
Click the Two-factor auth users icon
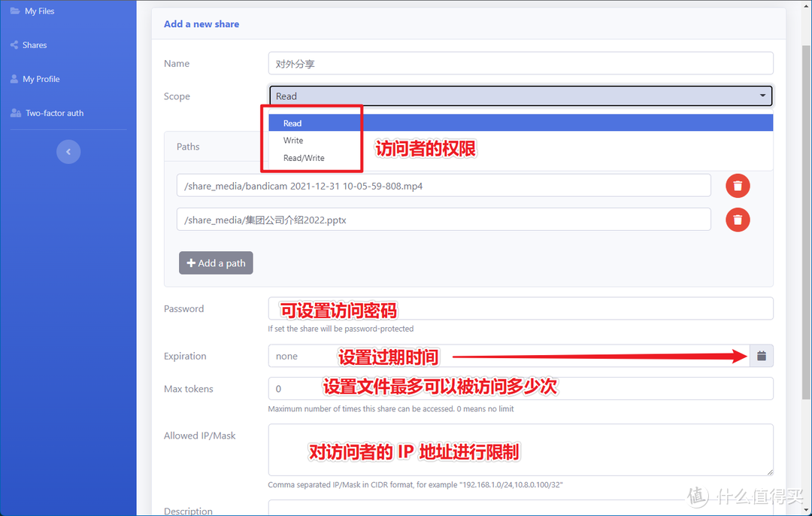[17, 112]
